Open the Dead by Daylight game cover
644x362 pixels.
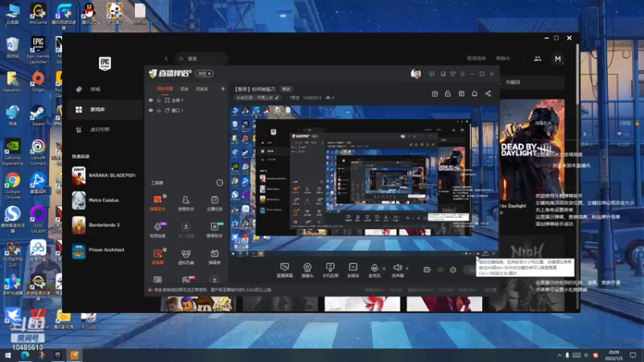tap(532, 150)
